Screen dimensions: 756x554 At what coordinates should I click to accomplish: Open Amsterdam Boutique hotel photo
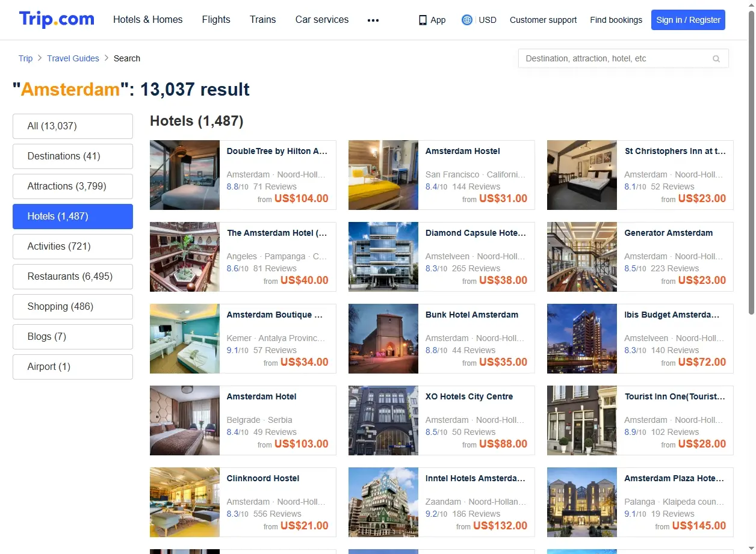[x=185, y=339]
